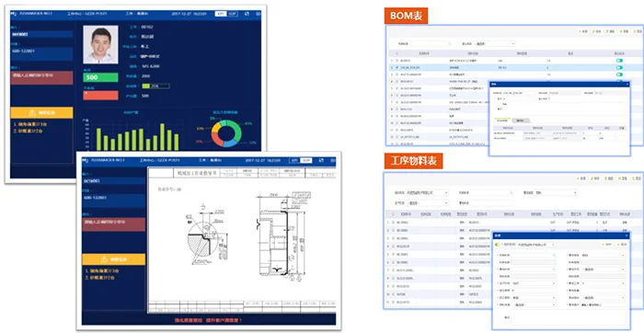The height and width of the screenshot is (333, 644).
Task: Toggle the first row's green switch in BOM table
Action: pos(619,61)
